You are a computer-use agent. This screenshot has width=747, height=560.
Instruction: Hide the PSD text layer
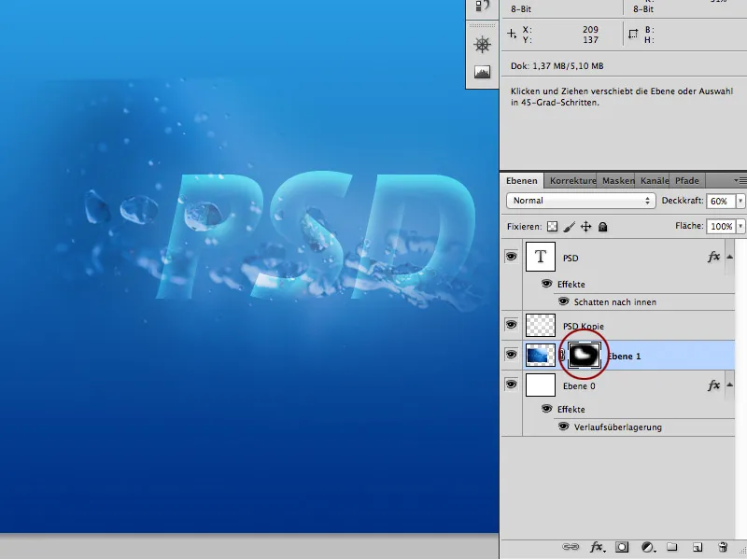click(510, 257)
